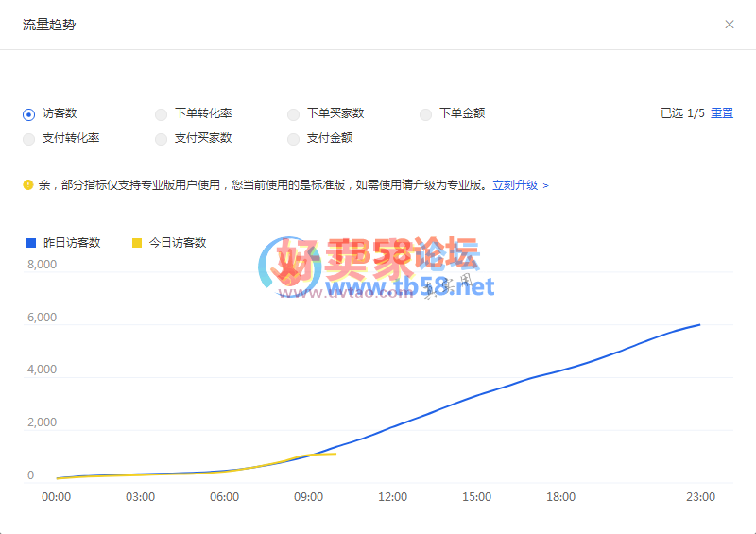Click the end of the yellow today line

(x=335, y=454)
